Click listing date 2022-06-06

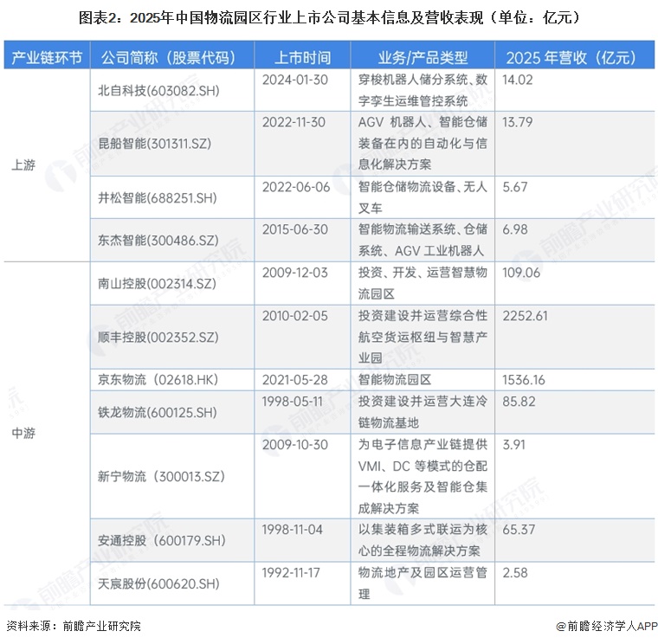(296, 187)
